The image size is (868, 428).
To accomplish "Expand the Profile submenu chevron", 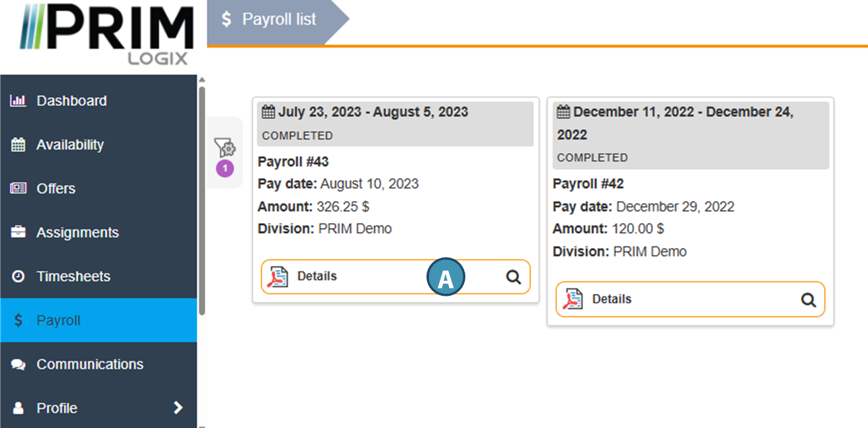I will [x=178, y=408].
